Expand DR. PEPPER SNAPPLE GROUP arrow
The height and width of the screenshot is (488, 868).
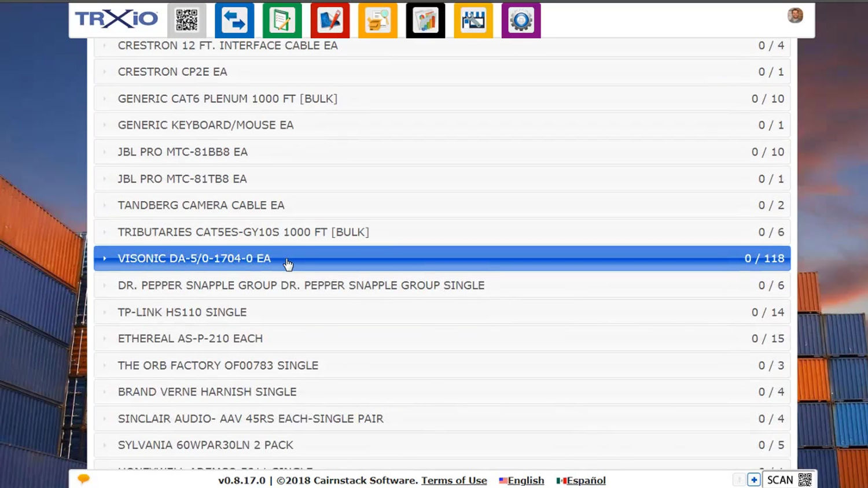pos(104,285)
